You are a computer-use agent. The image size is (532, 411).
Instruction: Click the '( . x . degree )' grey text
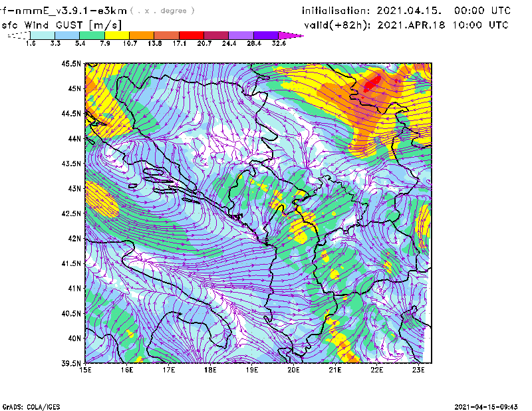point(162,11)
